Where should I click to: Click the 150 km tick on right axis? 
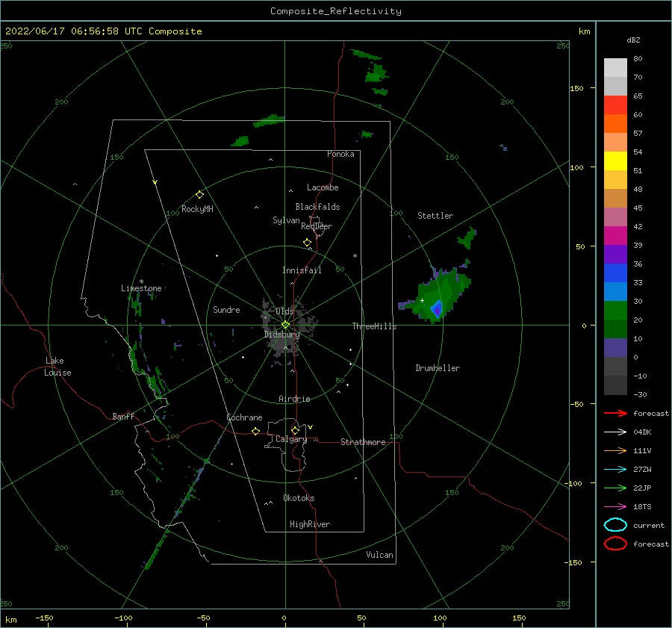[x=576, y=88]
